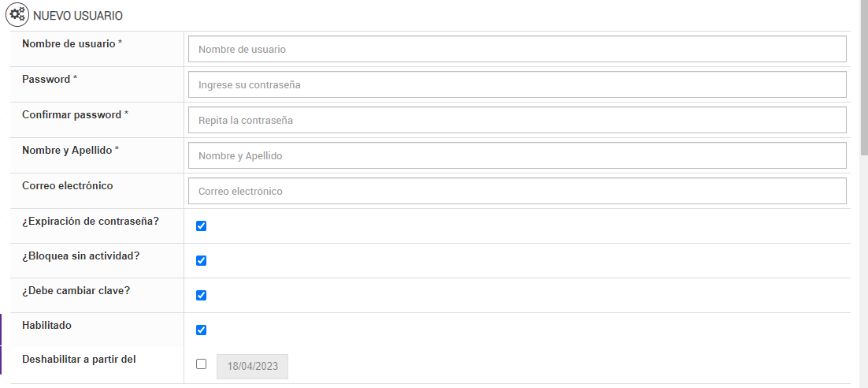
Task: Disable the ¿Debe cambiar clave? checkbox
Action: click(201, 296)
